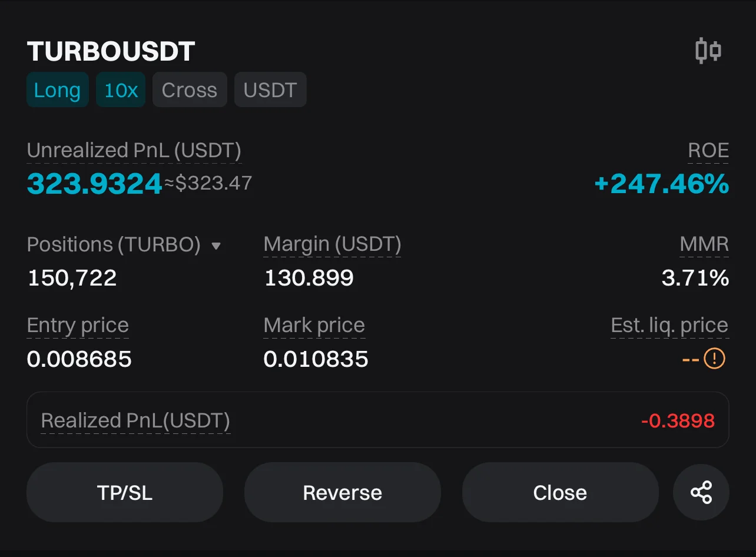Click the USDT settlement tag
Viewport: 756px width, 557px height.
pos(270,90)
